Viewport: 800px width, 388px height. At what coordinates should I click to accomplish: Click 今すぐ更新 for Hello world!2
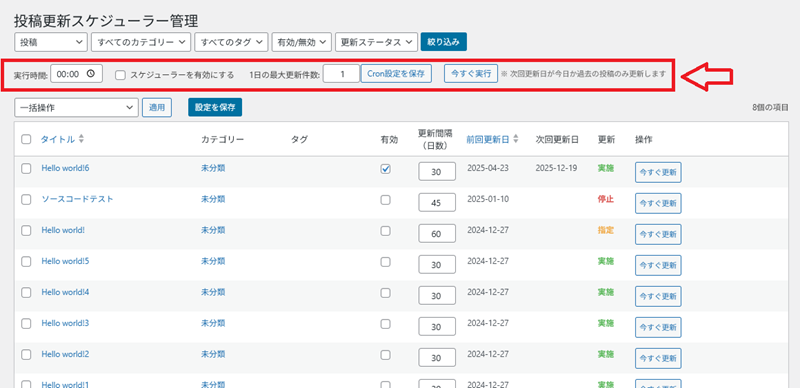[658, 358]
